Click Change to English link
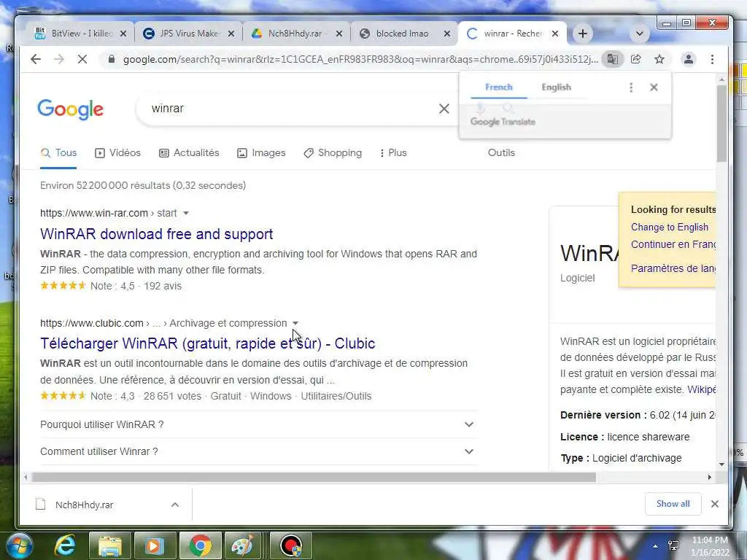747x560 pixels. click(x=670, y=227)
